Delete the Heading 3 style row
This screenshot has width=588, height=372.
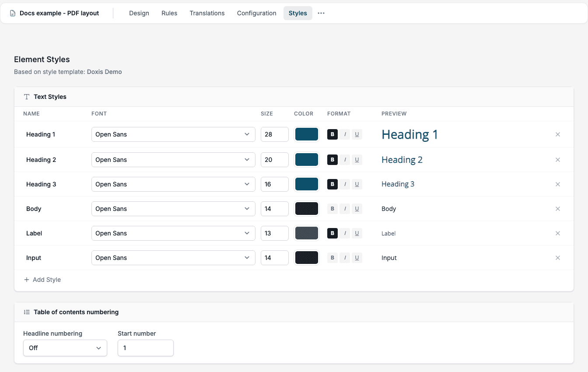tap(558, 184)
